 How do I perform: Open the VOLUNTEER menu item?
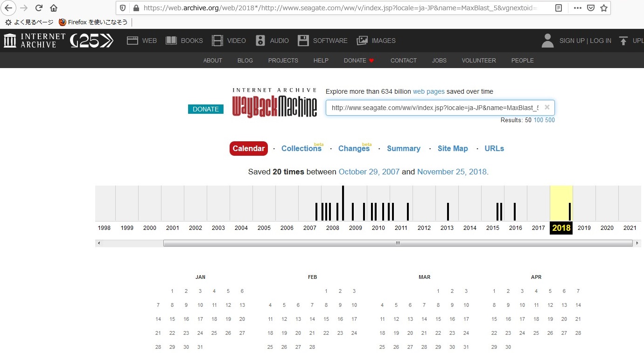479,60
